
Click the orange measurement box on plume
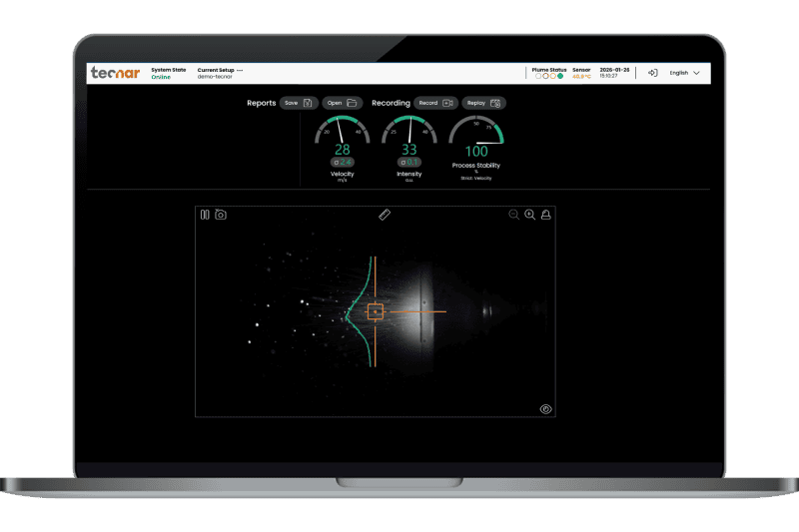(x=376, y=312)
